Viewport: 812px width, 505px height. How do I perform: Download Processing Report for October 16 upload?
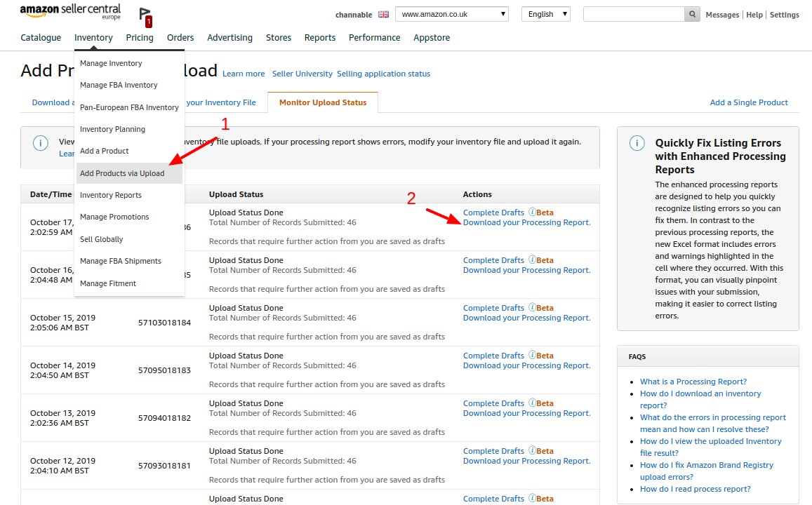[x=526, y=270]
